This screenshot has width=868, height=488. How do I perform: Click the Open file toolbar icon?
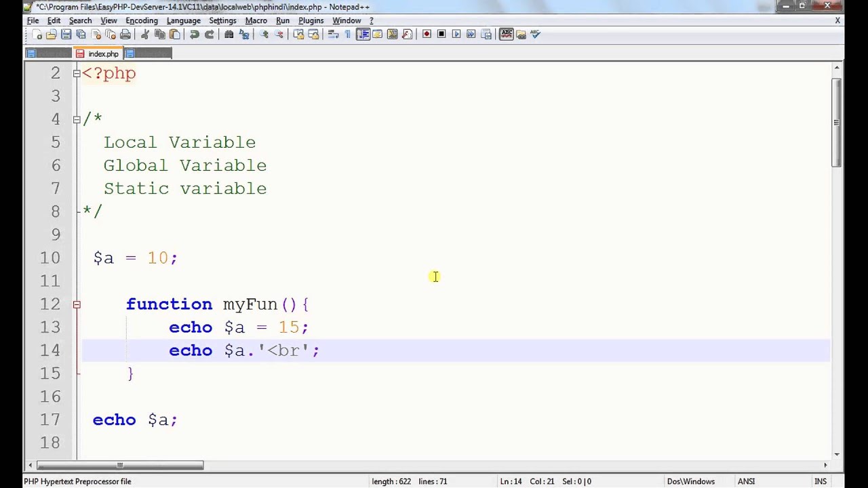[x=51, y=35]
